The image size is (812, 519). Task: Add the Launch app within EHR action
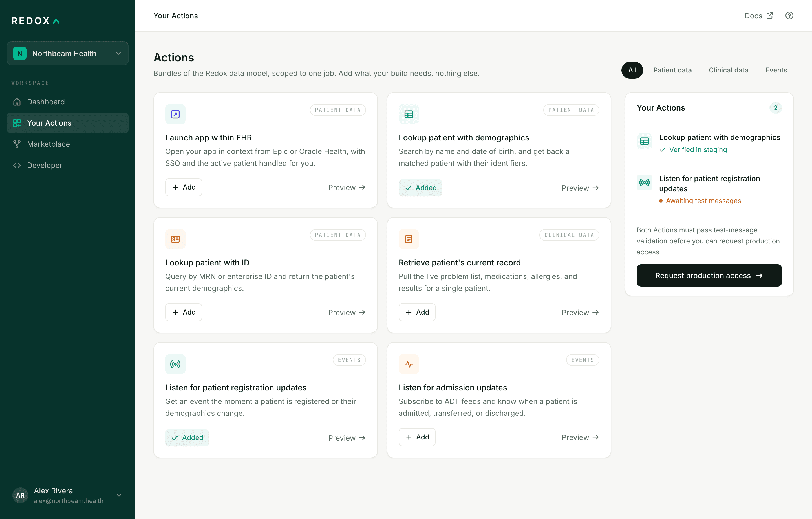(184, 187)
